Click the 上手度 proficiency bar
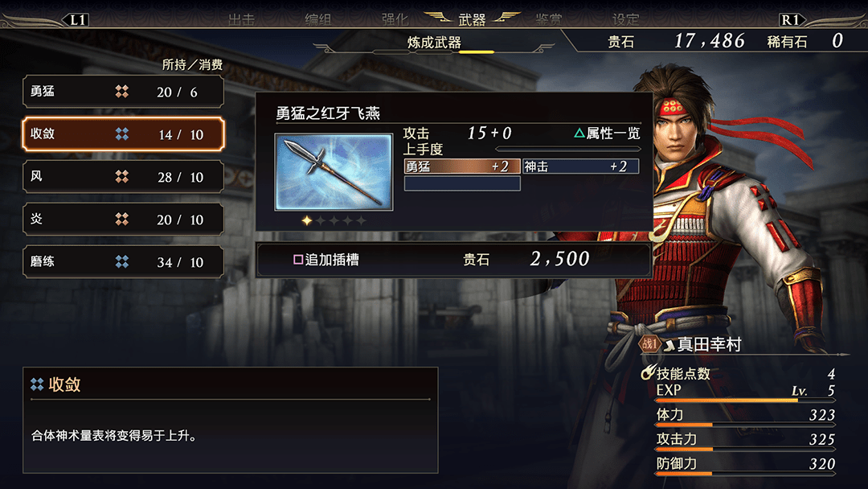The image size is (868, 489). click(568, 149)
